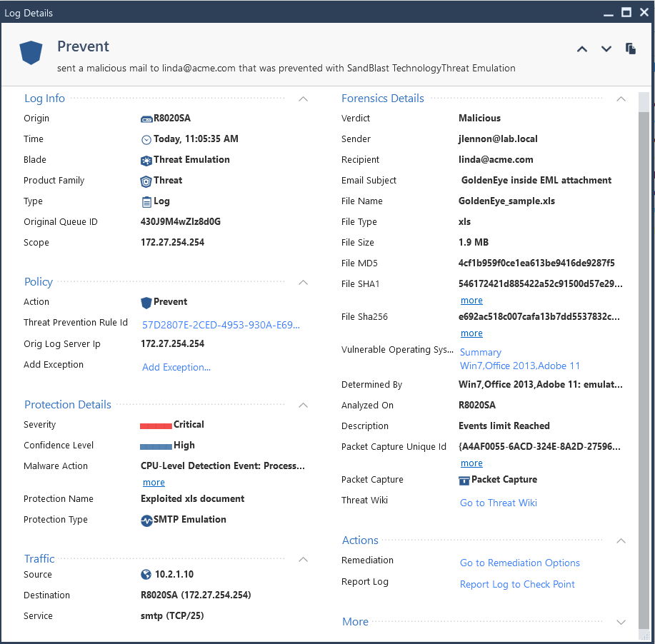655x644 pixels.
Task: Select the file name GoldenEye_sample.xls
Action: click(506, 201)
